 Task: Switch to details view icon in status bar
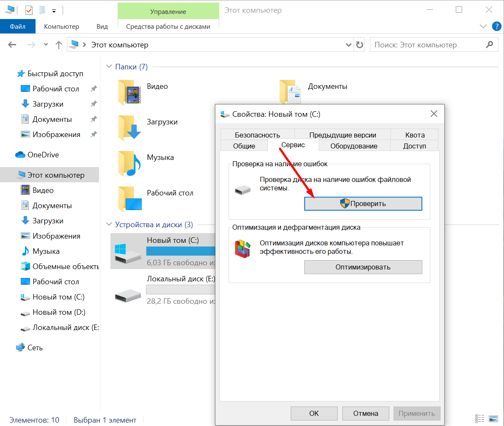point(479,419)
